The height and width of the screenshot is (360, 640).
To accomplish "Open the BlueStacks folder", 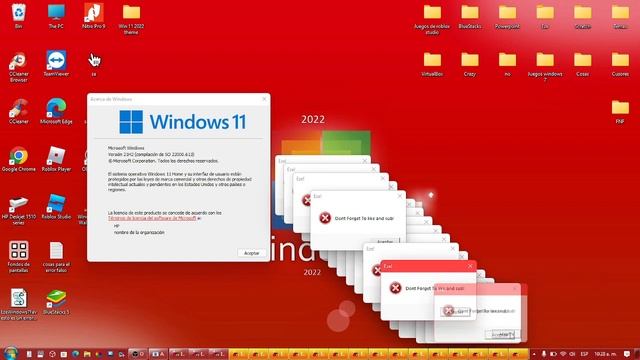I will coord(470,16).
